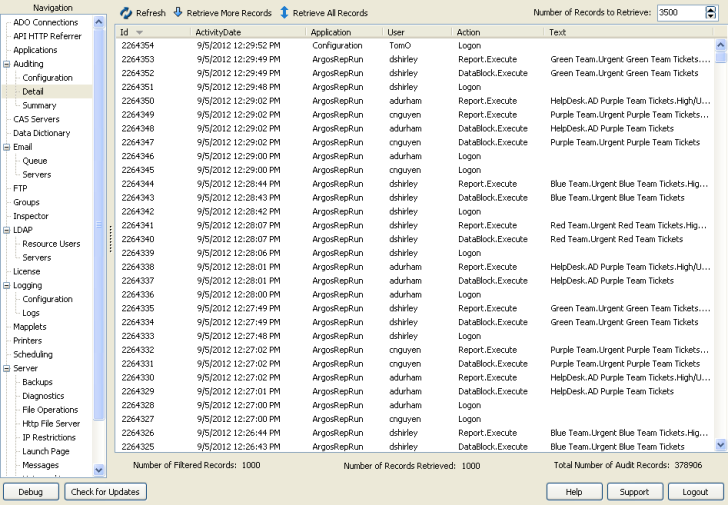
Task: Select Logs under Logging
Action: coord(31,313)
